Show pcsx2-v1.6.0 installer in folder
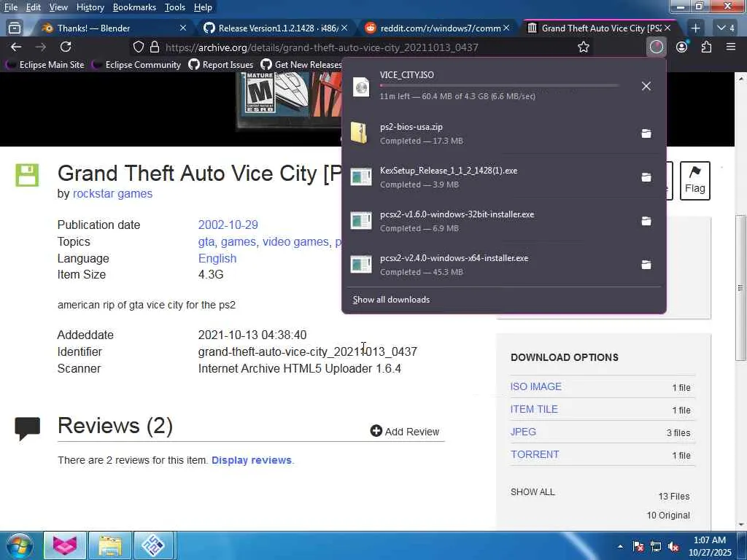Viewport: 747px width, 560px height. pyautogui.click(x=646, y=221)
